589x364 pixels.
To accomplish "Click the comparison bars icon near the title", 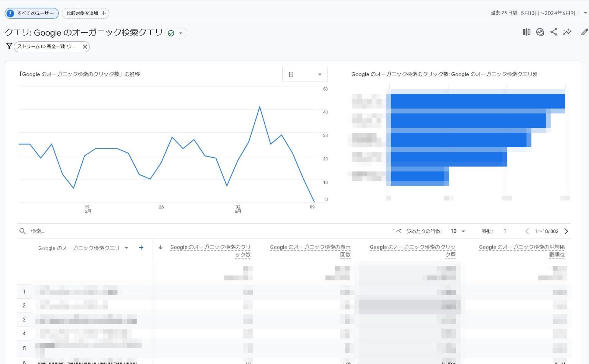I will 526,32.
